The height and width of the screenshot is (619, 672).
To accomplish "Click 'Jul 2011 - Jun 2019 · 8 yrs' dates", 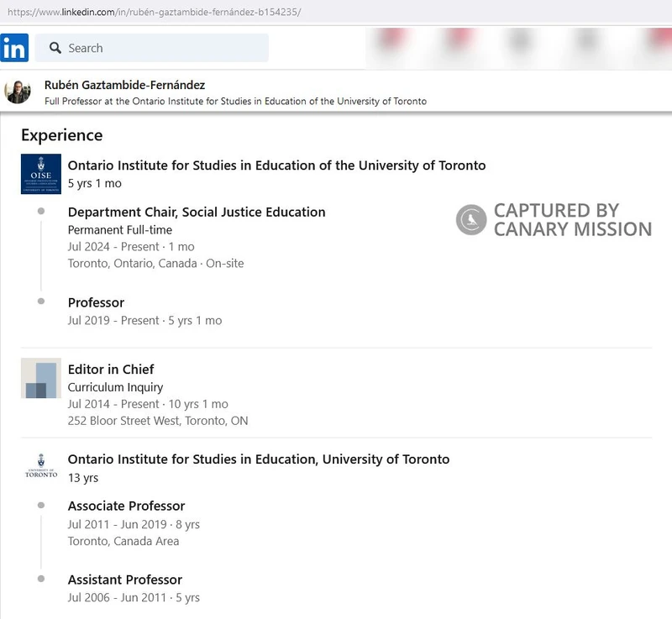I will [134, 524].
